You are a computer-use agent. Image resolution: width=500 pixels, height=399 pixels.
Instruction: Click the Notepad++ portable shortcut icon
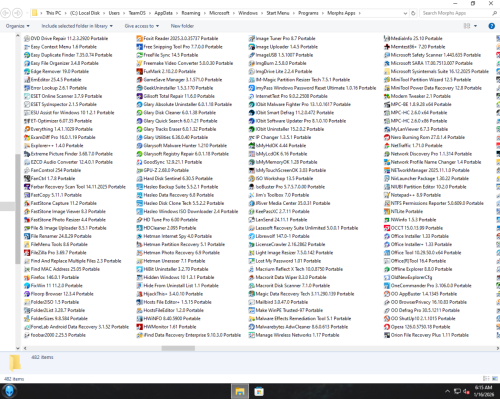(x=387, y=195)
